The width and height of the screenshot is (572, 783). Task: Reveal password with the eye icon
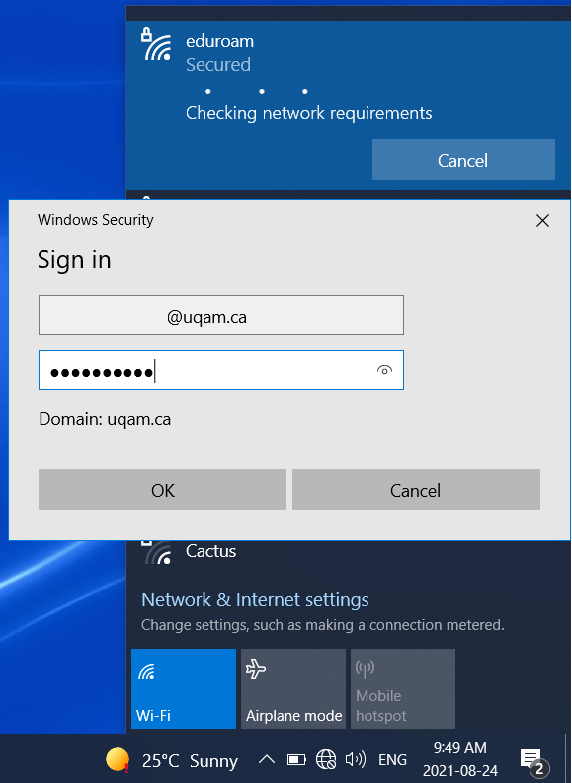point(384,370)
